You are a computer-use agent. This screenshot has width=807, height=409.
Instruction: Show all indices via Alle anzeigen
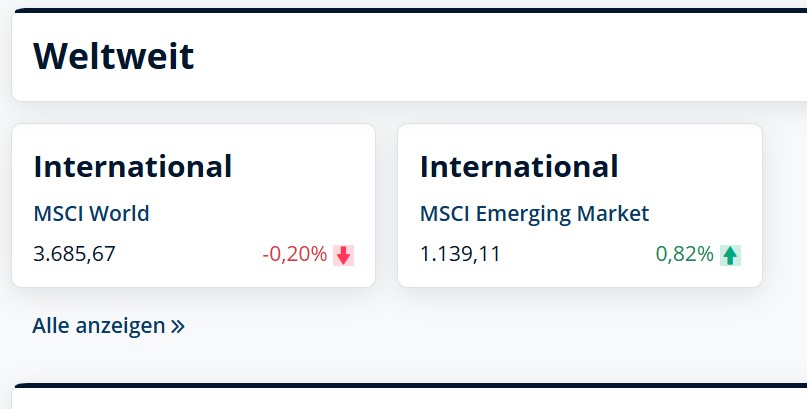pyautogui.click(x=108, y=326)
